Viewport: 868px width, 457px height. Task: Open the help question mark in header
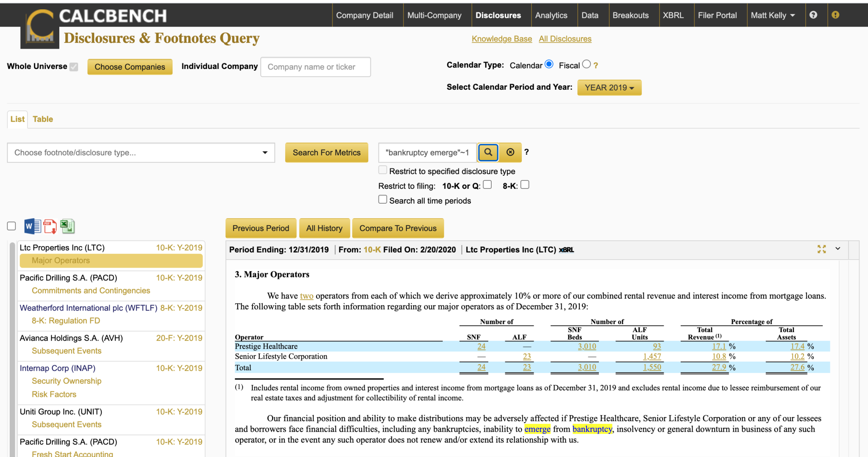[x=813, y=15]
